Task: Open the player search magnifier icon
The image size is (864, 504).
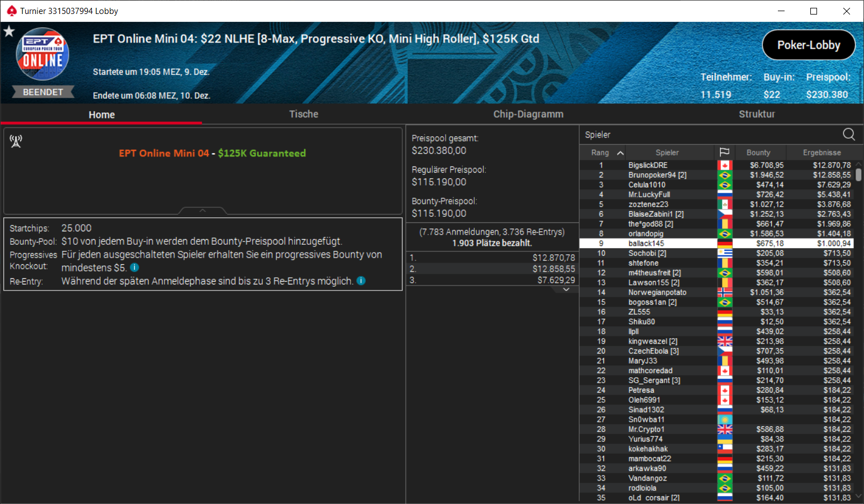Action: tap(848, 134)
